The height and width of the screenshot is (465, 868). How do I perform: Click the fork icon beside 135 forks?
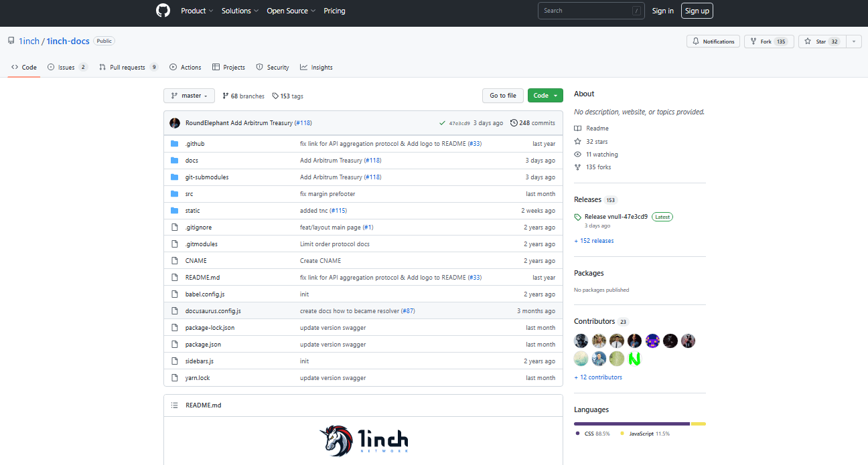click(x=578, y=167)
